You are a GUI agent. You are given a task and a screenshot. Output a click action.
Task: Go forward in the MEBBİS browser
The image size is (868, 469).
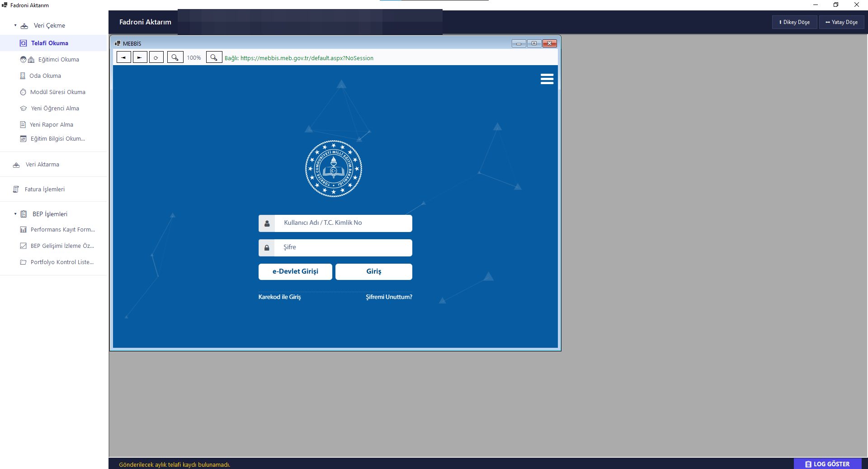(140, 57)
